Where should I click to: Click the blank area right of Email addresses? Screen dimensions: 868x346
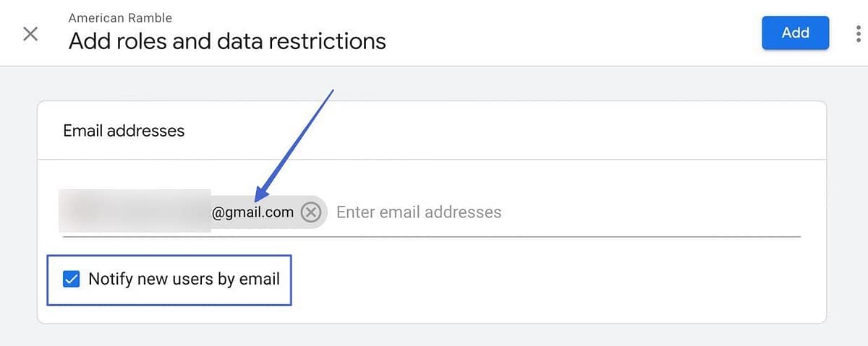[506, 131]
